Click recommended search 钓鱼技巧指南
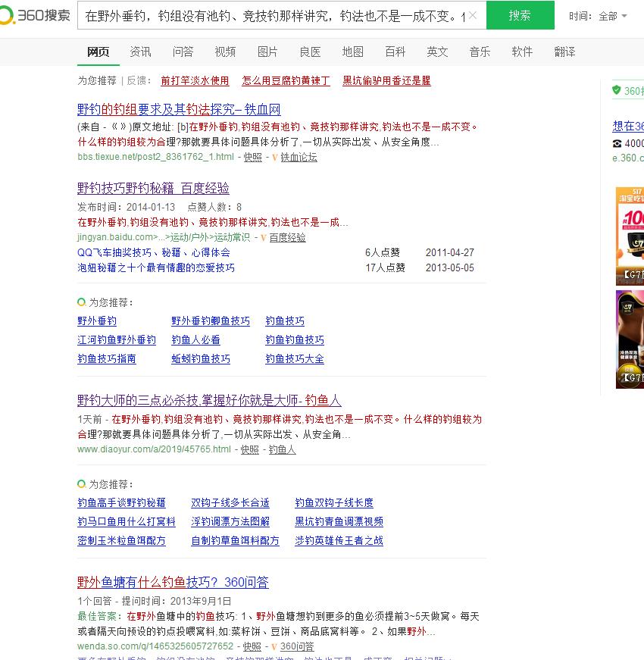Screen dimensions: 644x660 click(107, 359)
